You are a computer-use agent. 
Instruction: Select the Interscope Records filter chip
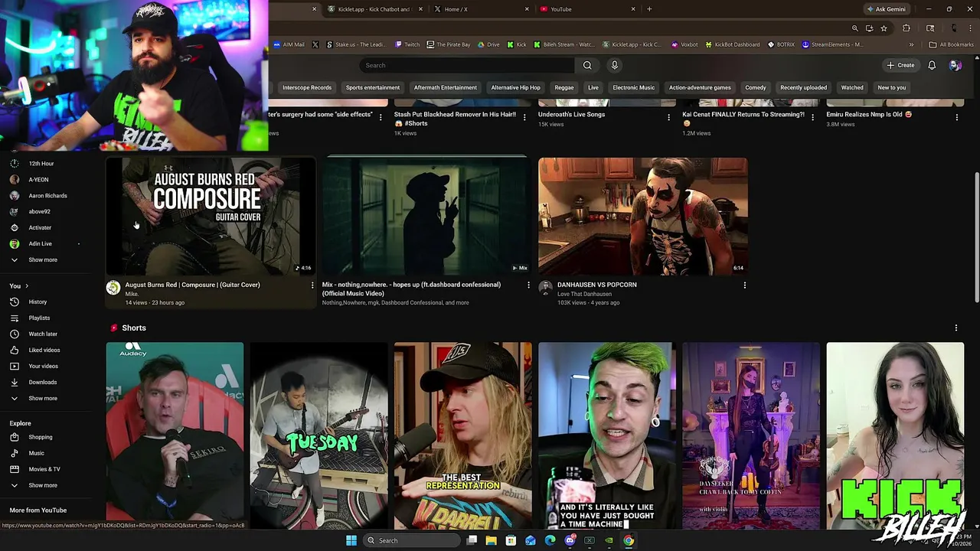point(307,87)
